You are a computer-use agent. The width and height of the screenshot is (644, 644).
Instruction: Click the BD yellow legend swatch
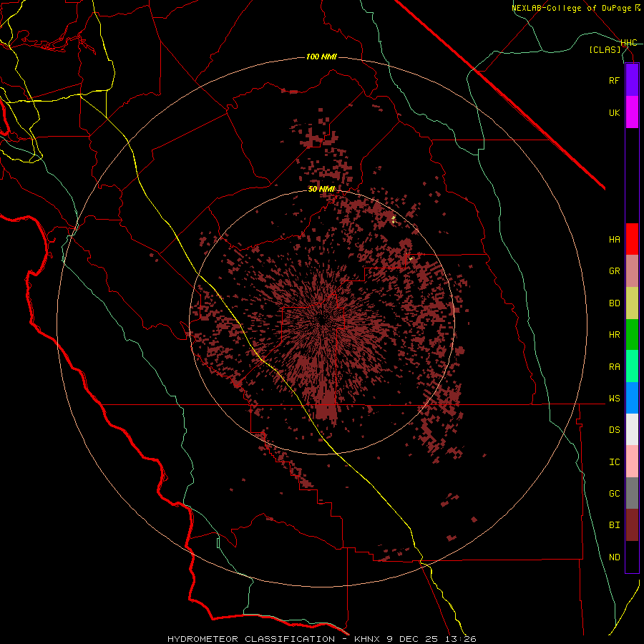point(632,303)
